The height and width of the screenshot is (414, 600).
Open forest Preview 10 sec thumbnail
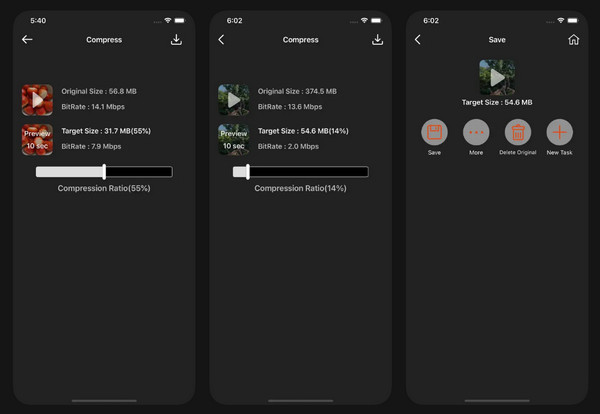[x=233, y=140]
